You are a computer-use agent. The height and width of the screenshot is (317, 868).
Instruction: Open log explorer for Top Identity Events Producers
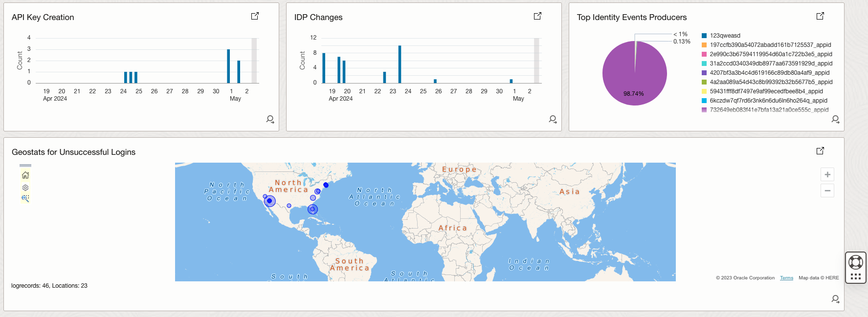(835, 119)
